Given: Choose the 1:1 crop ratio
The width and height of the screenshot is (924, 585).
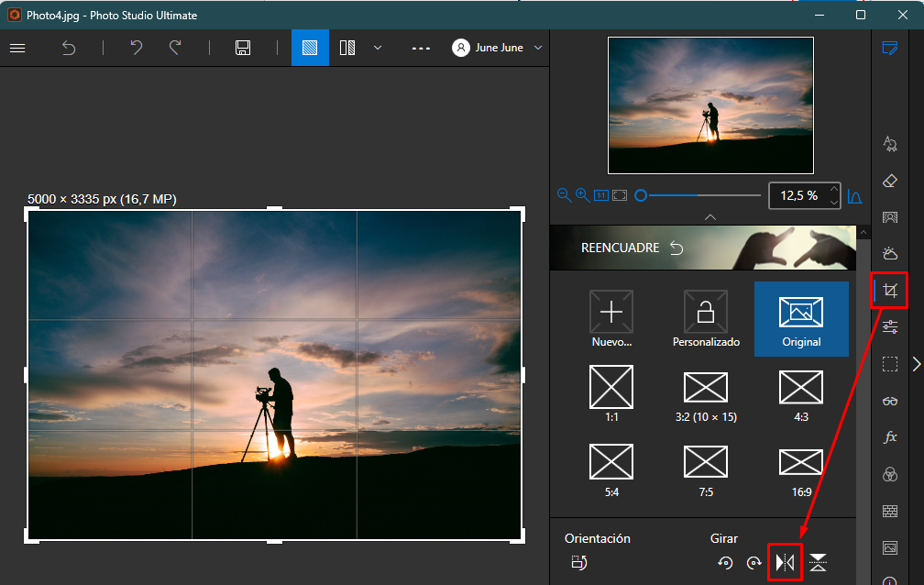Looking at the screenshot, I should click(x=611, y=393).
